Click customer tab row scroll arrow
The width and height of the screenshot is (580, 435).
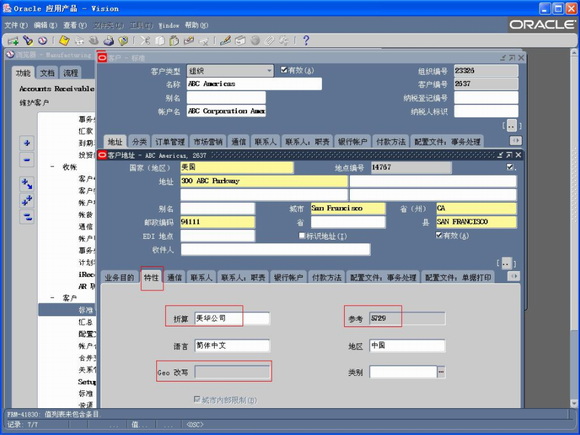(516, 141)
